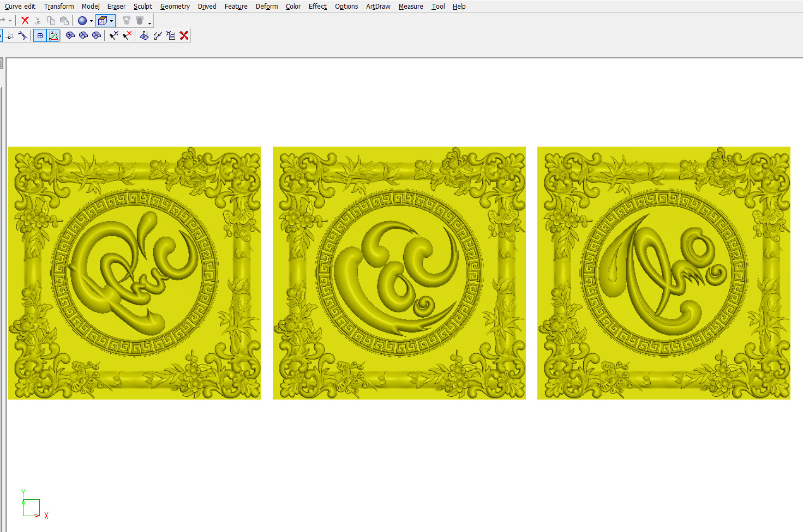Viewport: 803px width, 532px height.
Task: Expand the cube view mode dropdown arrow
Action: [x=111, y=21]
